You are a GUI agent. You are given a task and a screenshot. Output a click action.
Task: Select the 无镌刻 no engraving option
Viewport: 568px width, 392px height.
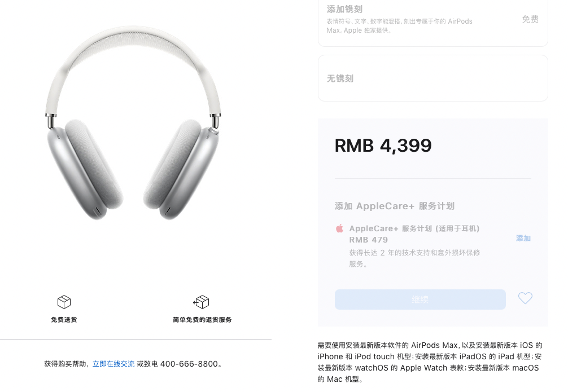[x=433, y=78]
